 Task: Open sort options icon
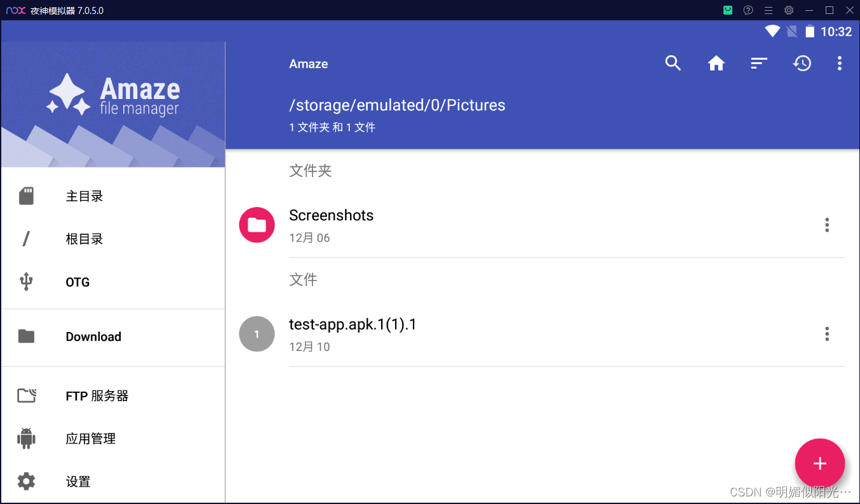point(759,63)
